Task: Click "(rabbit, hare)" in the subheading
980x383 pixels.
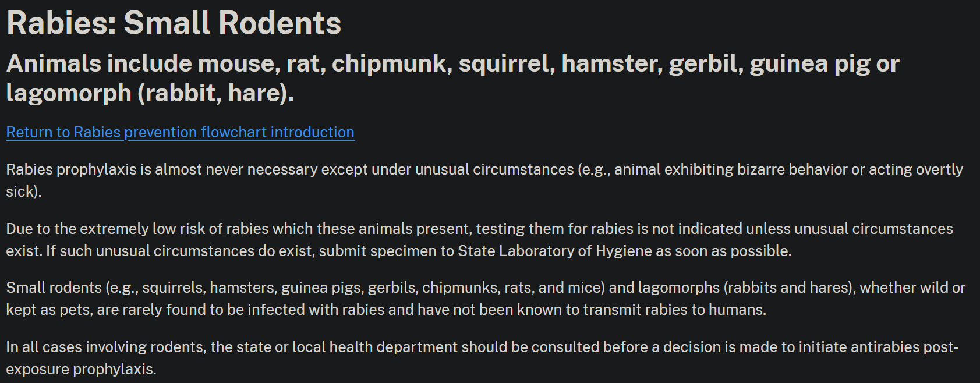Action: [215, 93]
